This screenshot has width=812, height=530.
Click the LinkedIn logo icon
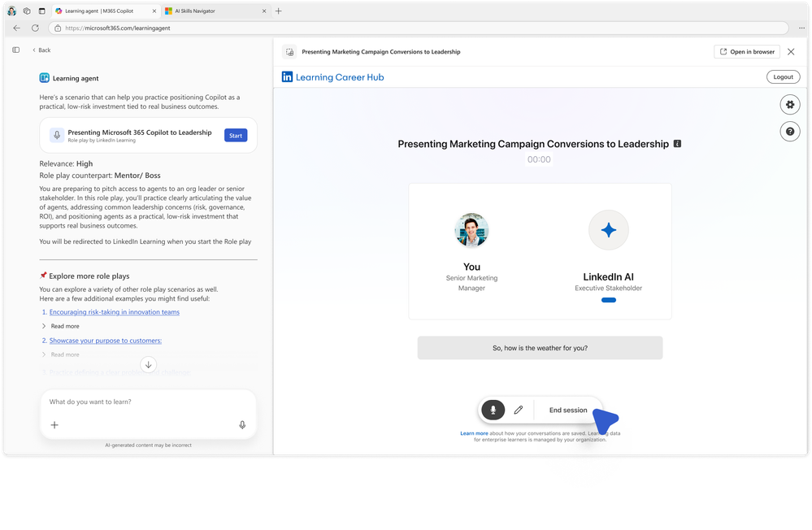point(287,77)
